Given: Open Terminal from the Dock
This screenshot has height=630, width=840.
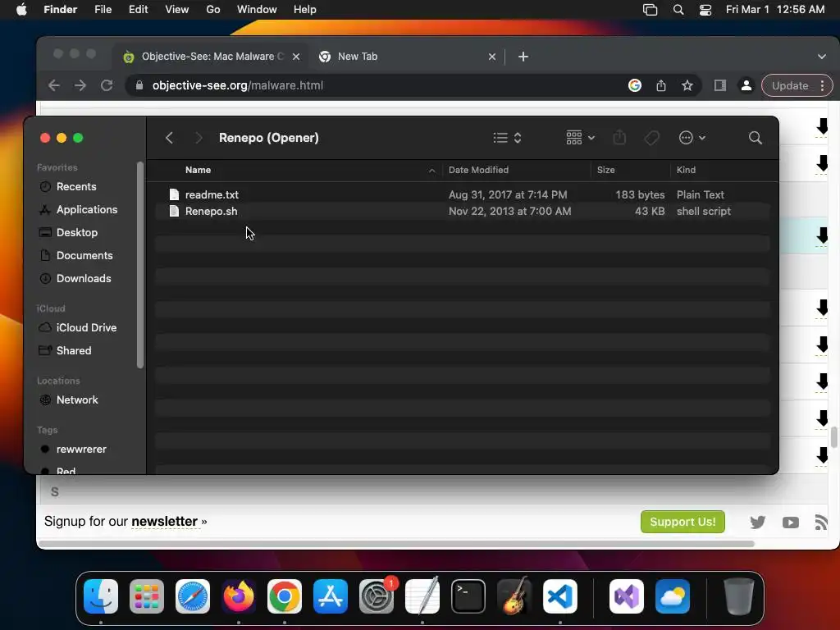Looking at the screenshot, I should 468,596.
